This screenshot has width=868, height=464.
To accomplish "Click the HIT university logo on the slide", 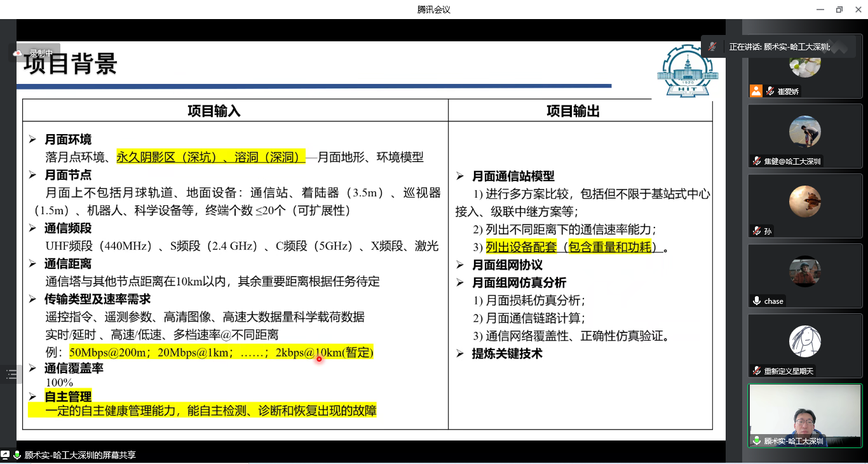I will pyautogui.click(x=687, y=70).
